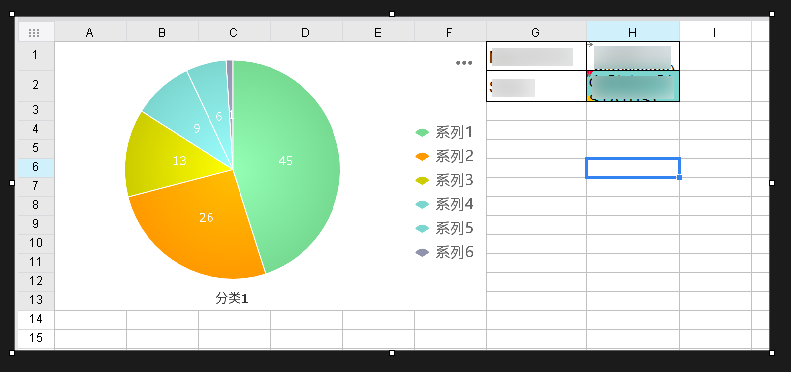
Task: Click teal-filled cell H2
Action: (x=633, y=86)
